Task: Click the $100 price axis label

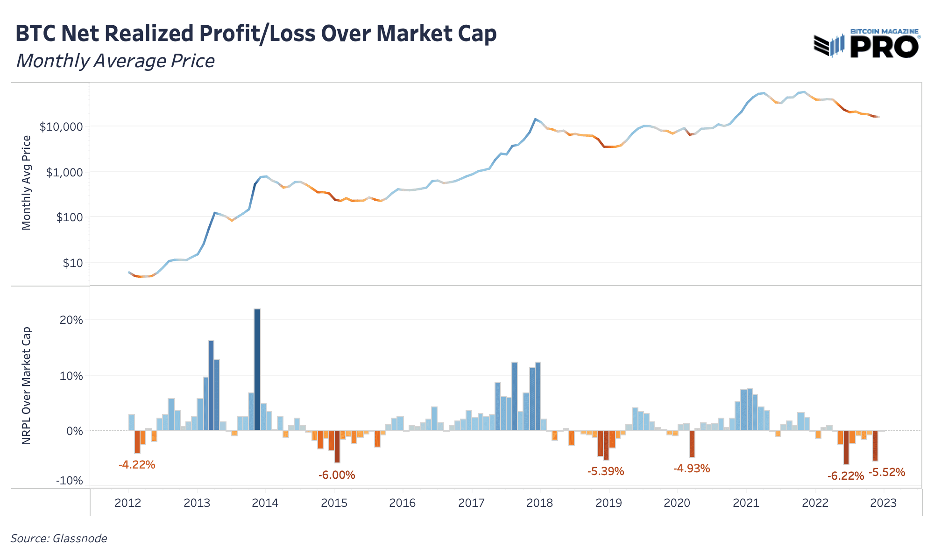Action: tap(70, 217)
